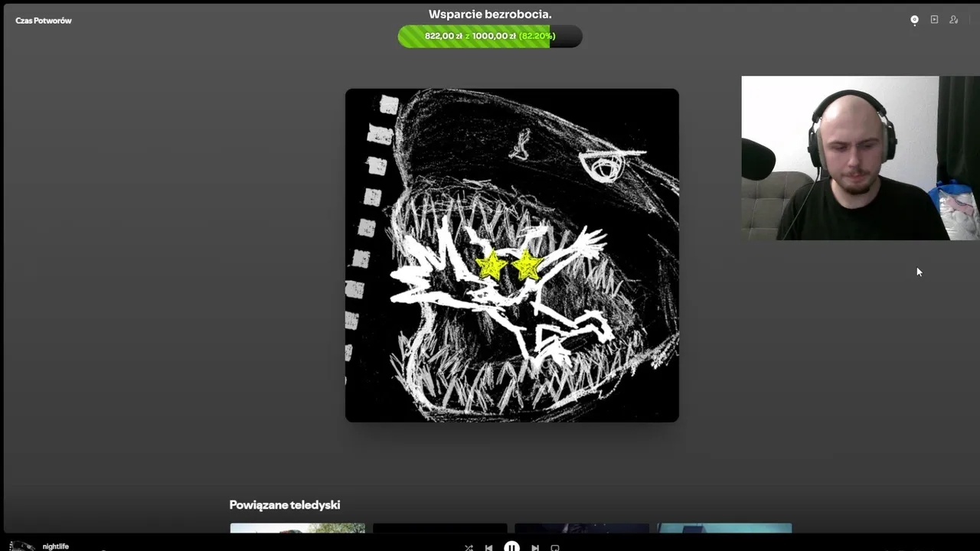This screenshot has height=551, width=980.
Task: Open the music video queue icon
Action: pyautogui.click(x=934, y=20)
